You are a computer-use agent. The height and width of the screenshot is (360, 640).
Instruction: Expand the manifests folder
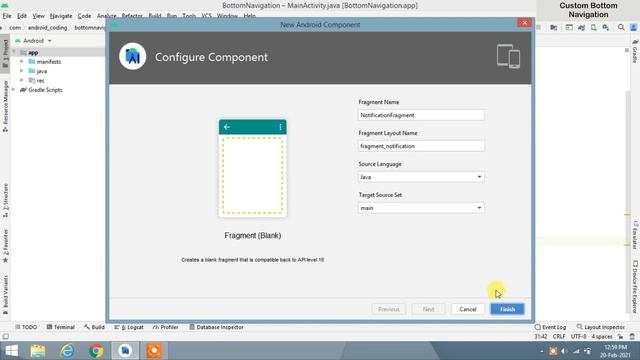[x=22, y=62]
